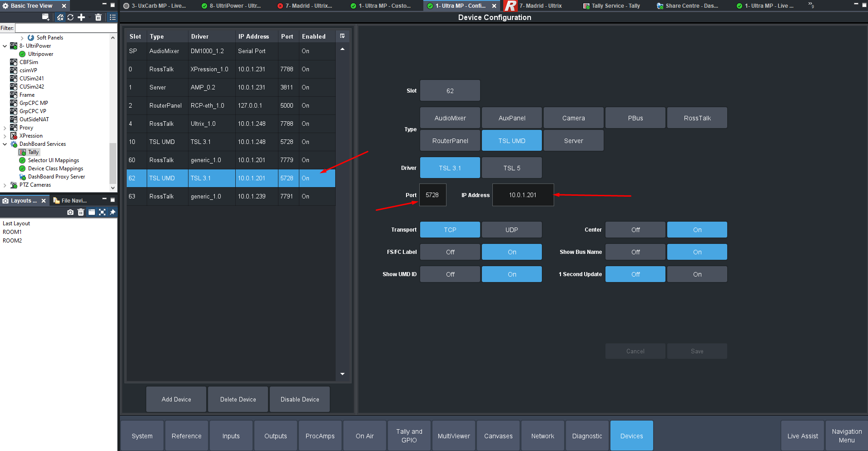Click the fullscreen arrows icon in Layouts toolbar
This screenshot has height=451, width=868.
click(x=102, y=212)
